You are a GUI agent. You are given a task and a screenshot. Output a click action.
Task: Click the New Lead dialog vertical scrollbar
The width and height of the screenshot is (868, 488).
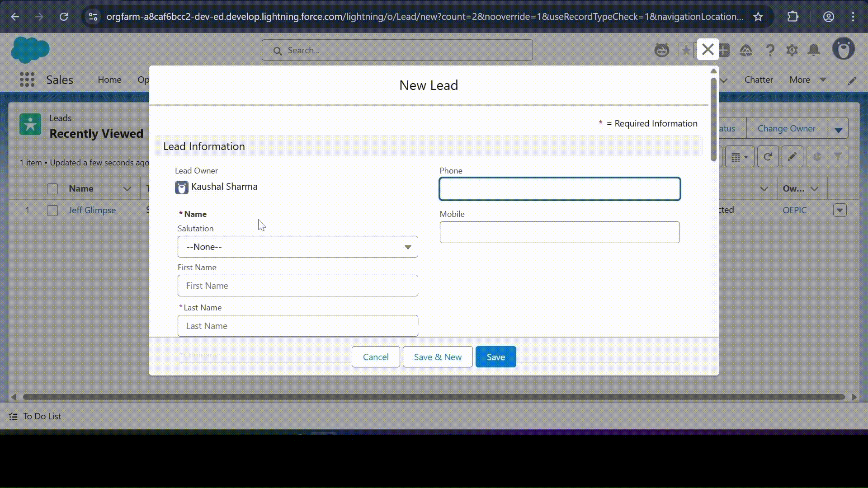tap(713, 120)
